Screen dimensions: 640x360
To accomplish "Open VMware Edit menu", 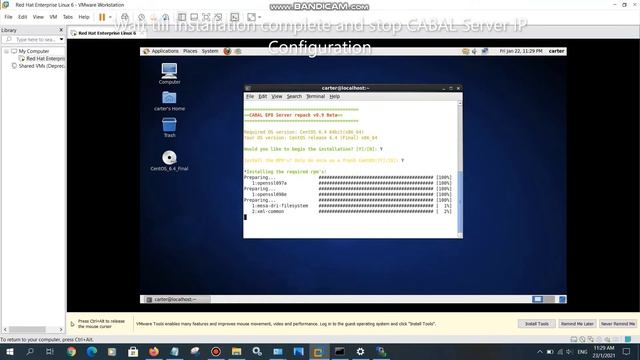I will 22,17.
